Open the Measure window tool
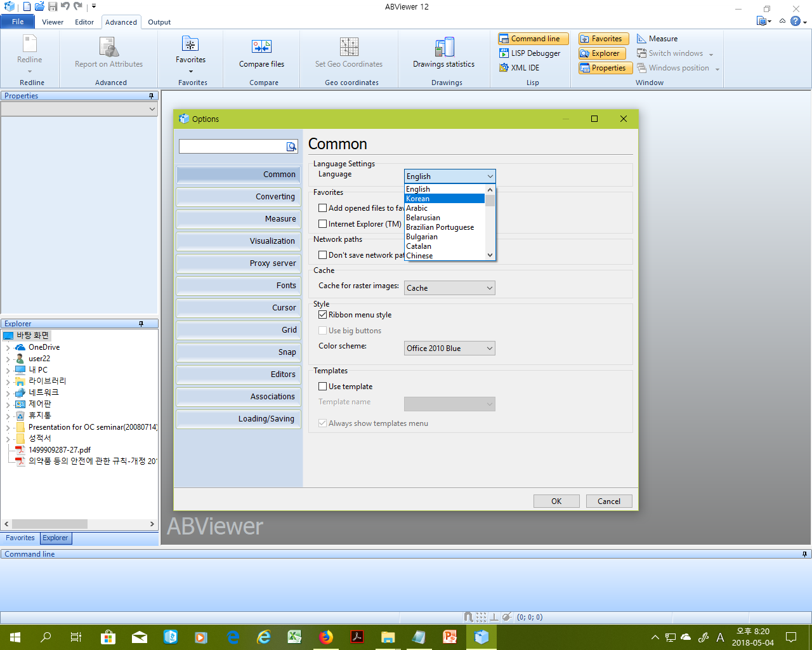 click(x=657, y=39)
